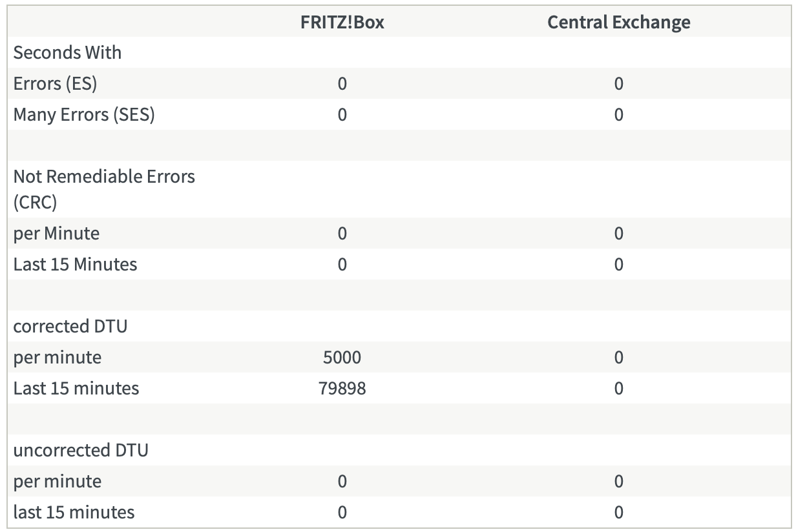Click the Not Remediable Errors (CRC) heading

(104, 189)
